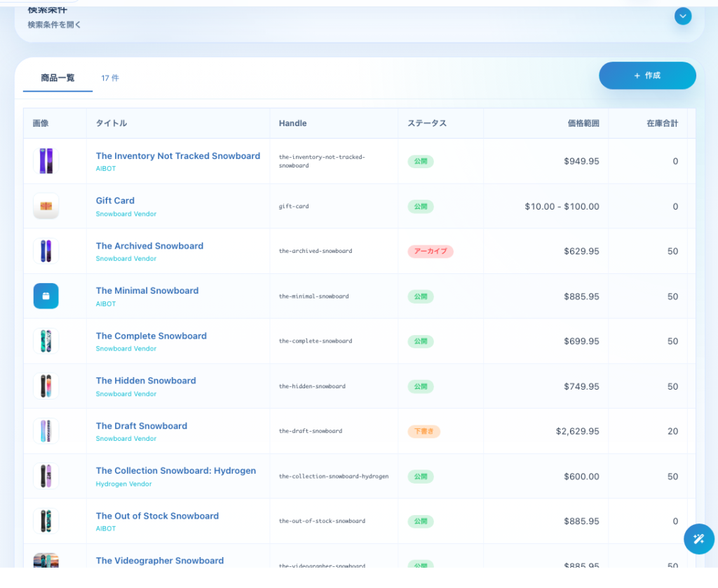The image size is (718, 588).
Task: Click Hydrogen Vendor under Collection Snowboard
Action: [x=123, y=484]
